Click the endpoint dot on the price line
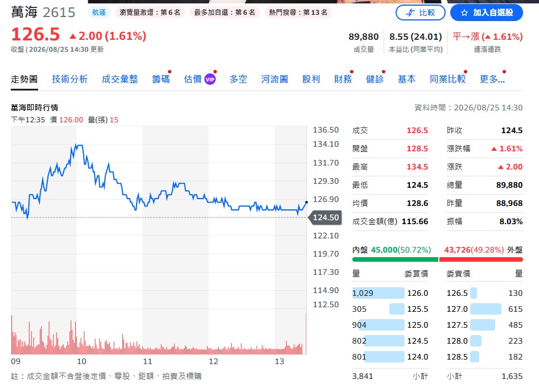 306,203
